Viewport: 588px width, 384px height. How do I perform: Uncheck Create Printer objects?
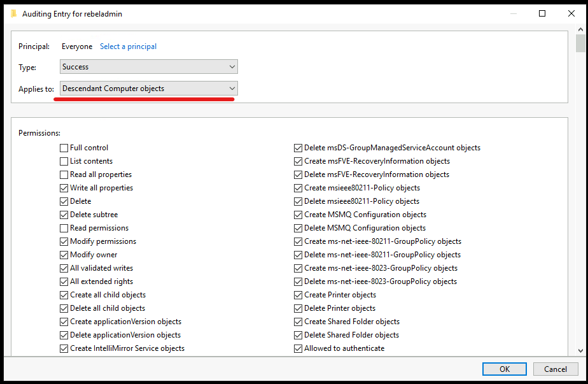[x=298, y=295]
